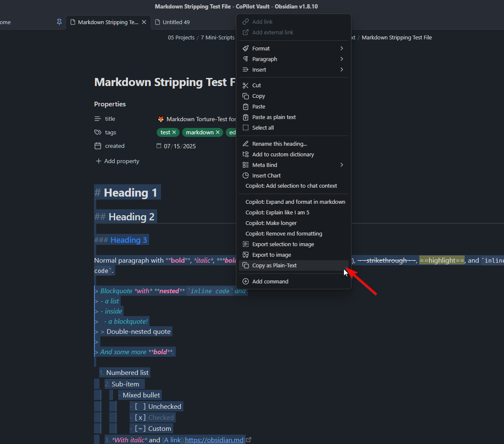This screenshot has width=504, height=444.
Task: Click the Export to image icon
Action: 246,255
